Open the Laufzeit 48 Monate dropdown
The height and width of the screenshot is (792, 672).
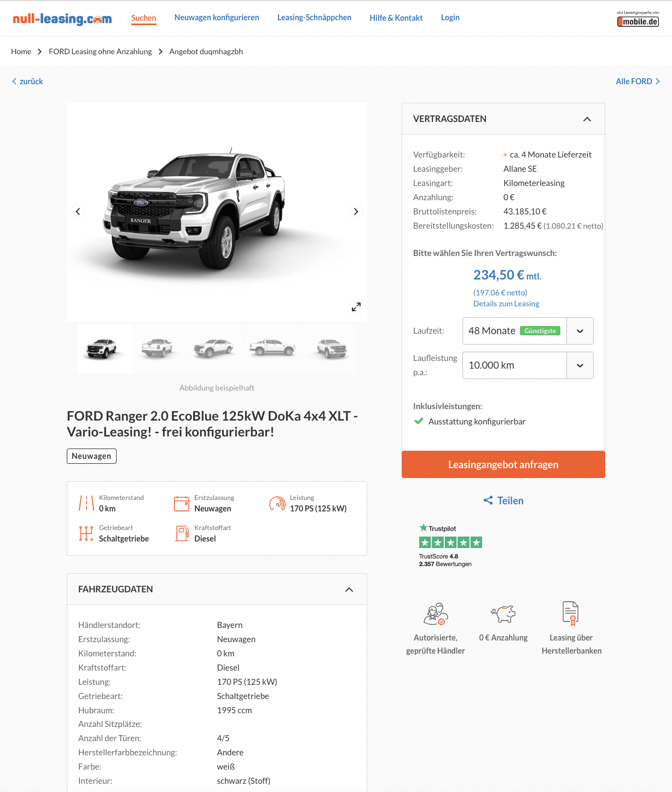click(x=528, y=331)
